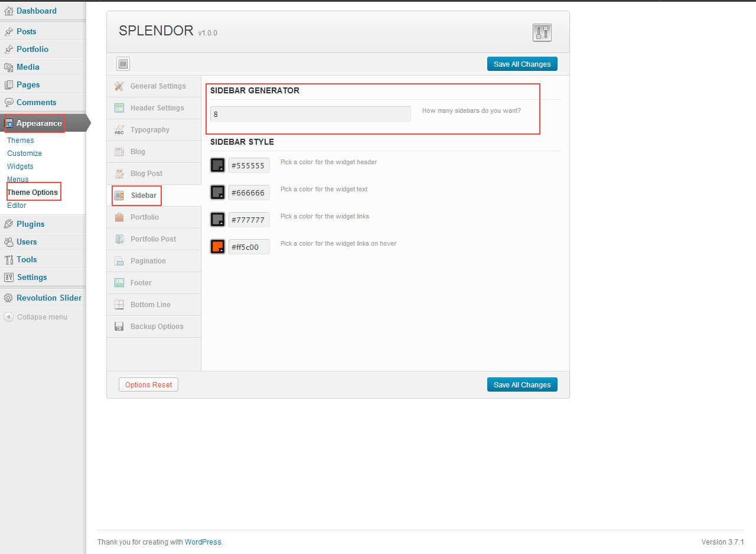Screen dimensions: 756x554
Task: Click the Settings sliders icon in admin menu
Action: pos(9,278)
